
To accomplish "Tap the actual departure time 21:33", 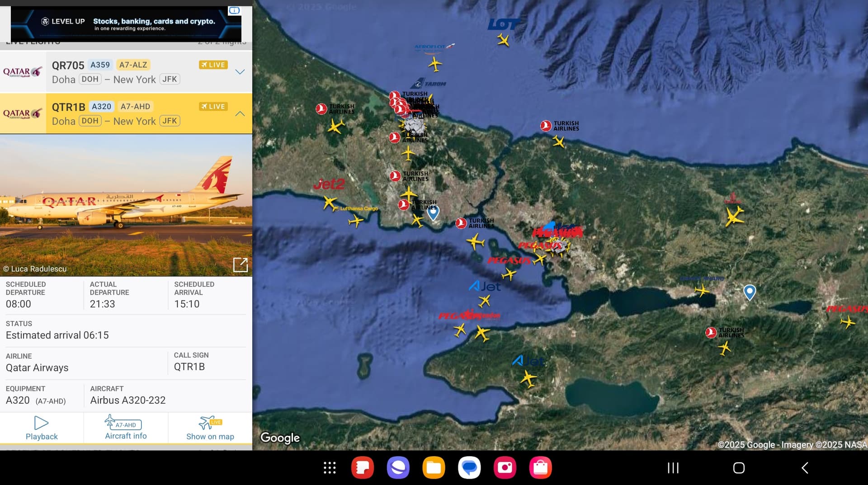I will pos(103,304).
